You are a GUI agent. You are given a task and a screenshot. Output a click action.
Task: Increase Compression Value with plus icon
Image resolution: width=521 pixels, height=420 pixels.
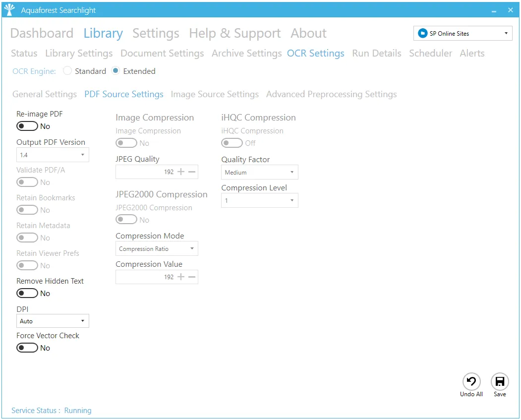pyautogui.click(x=181, y=277)
